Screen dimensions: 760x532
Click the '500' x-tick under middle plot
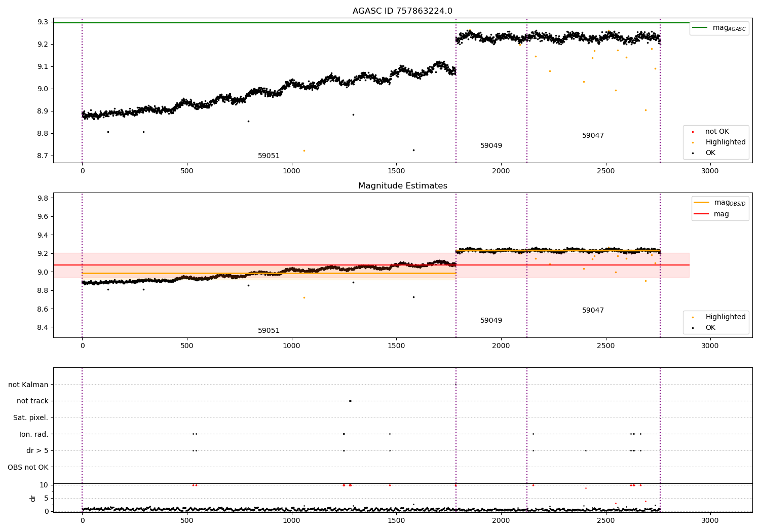(x=187, y=346)
